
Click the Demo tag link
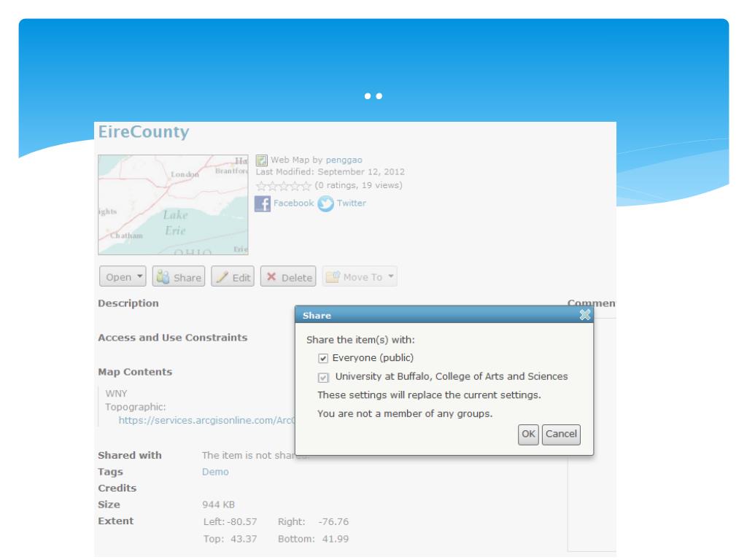point(215,472)
